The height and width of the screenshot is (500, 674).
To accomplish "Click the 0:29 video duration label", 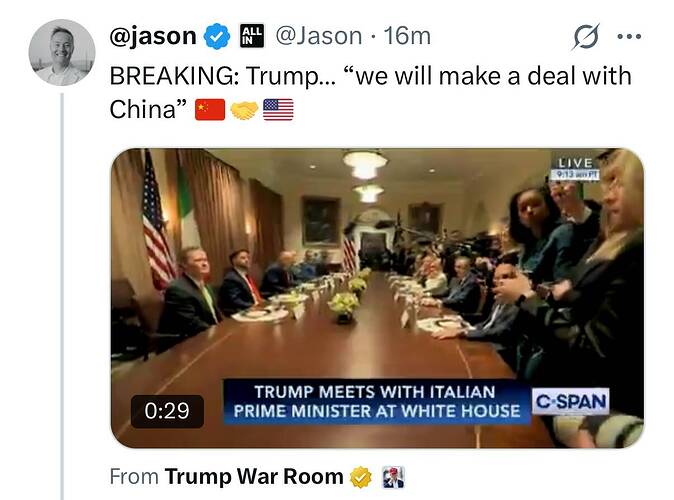I will click(167, 411).
